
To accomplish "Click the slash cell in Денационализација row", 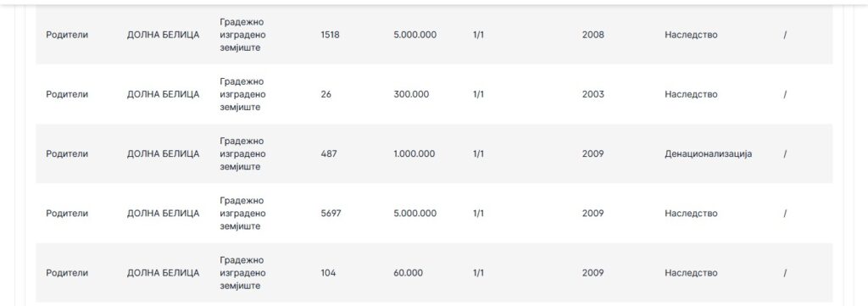I will click(785, 153).
